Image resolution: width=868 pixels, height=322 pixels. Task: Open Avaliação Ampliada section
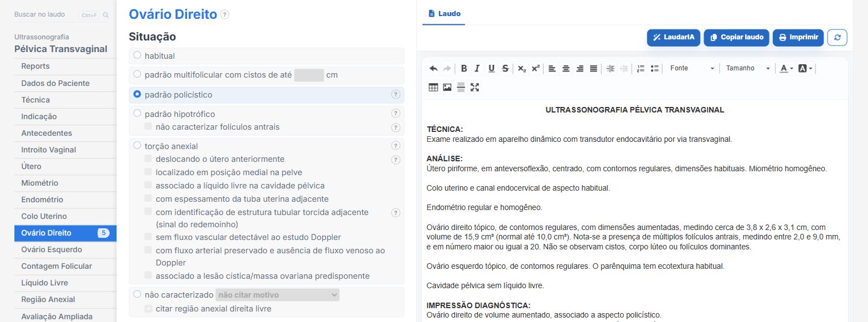[65, 316]
